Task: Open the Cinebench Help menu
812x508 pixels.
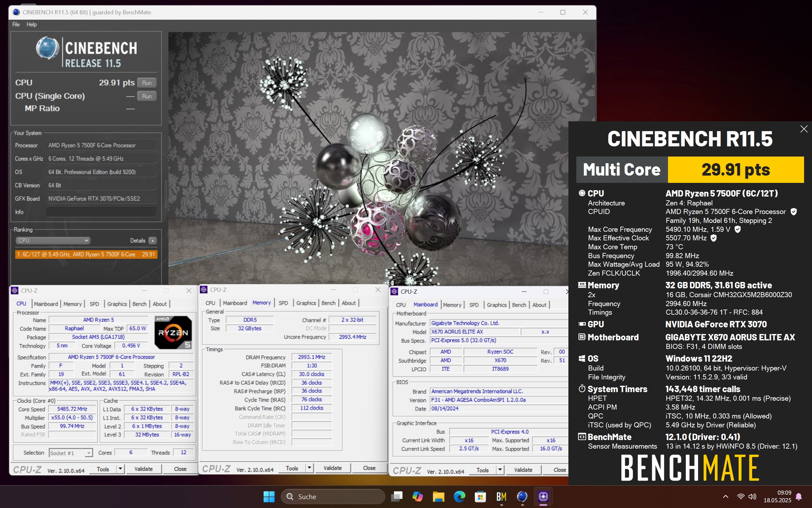Action: 31,24
